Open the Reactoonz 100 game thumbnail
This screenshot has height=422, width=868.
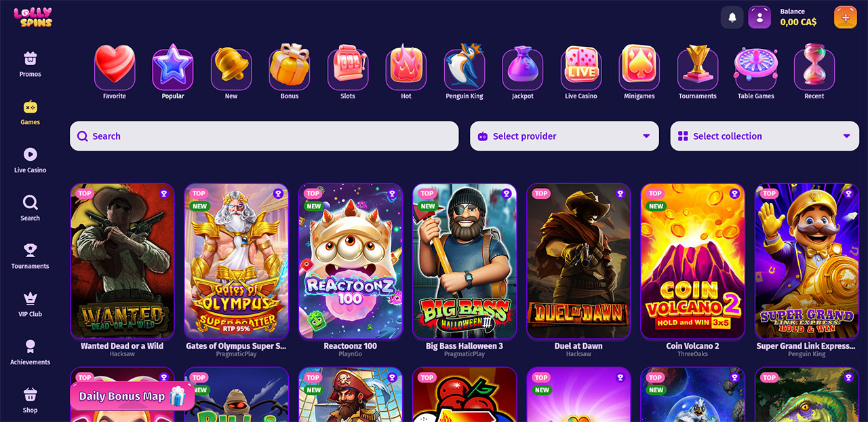tap(351, 261)
